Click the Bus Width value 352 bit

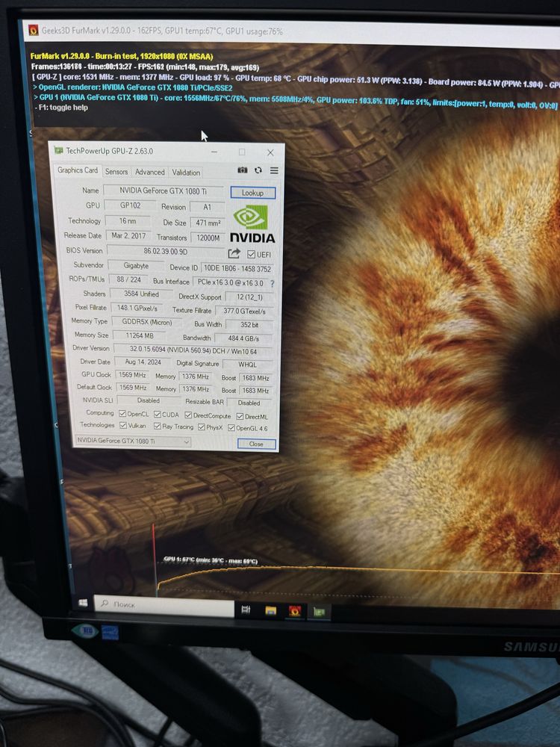(249, 324)
